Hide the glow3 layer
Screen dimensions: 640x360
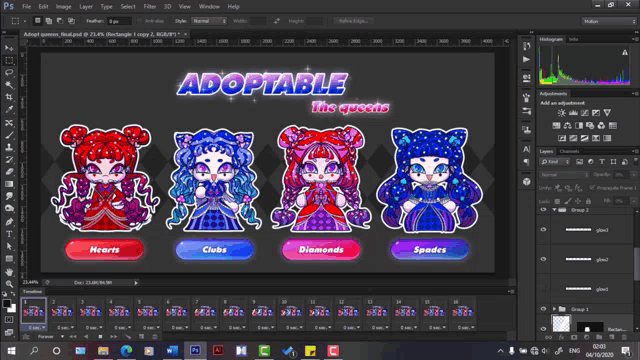click(543, 230)
